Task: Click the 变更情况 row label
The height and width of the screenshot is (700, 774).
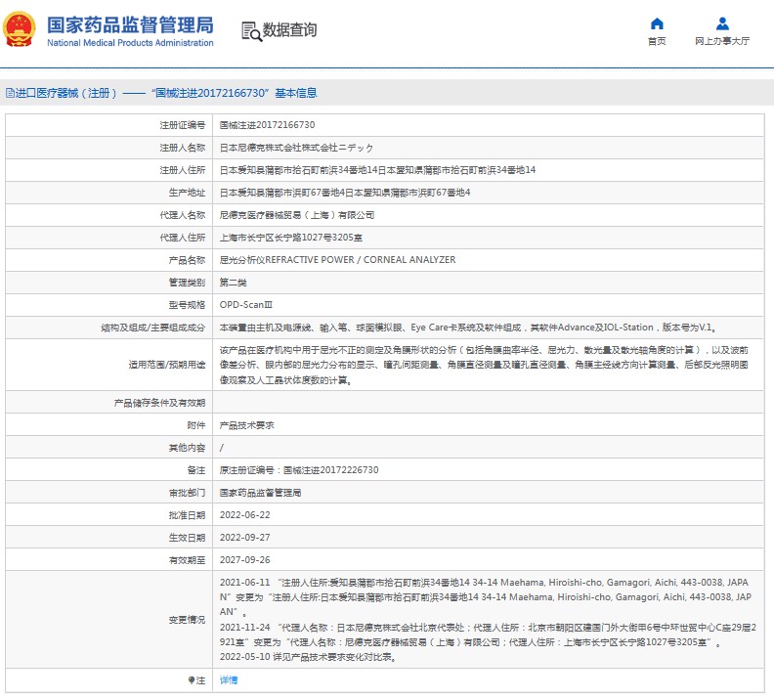Action: (x=187, y=620)
